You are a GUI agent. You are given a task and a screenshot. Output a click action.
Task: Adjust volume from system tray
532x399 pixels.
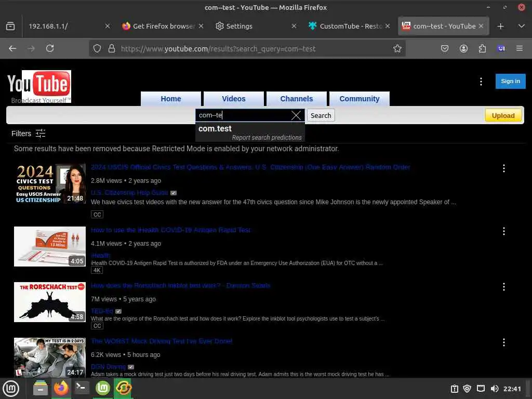pyautogui.click(x=495, y=389)
